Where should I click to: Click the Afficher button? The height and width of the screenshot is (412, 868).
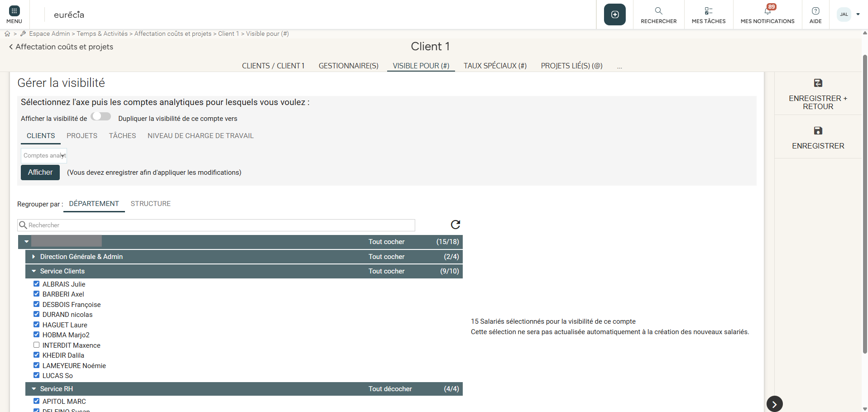(x=40, y=172)
